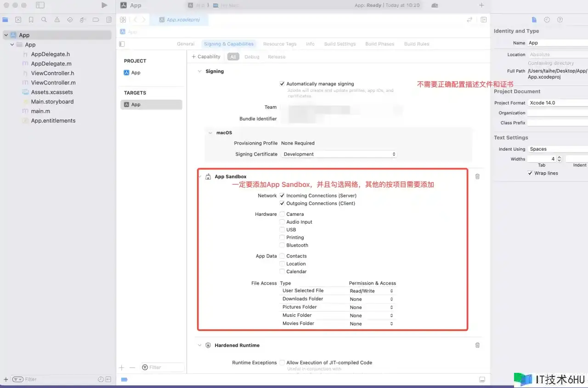
Task: Change Music Folder permission dropdown
Action: [x=372, y=316]
